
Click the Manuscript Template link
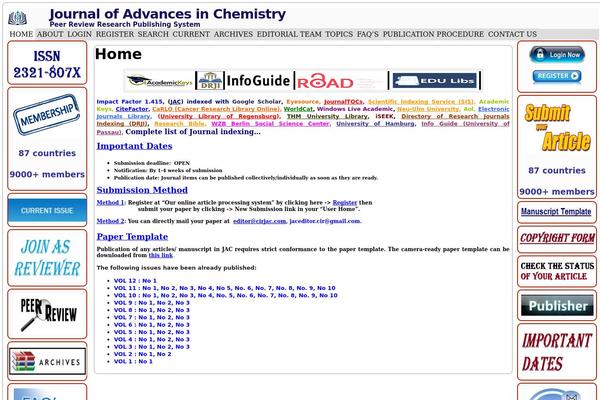pyautogui.click(x=556, y=211)
